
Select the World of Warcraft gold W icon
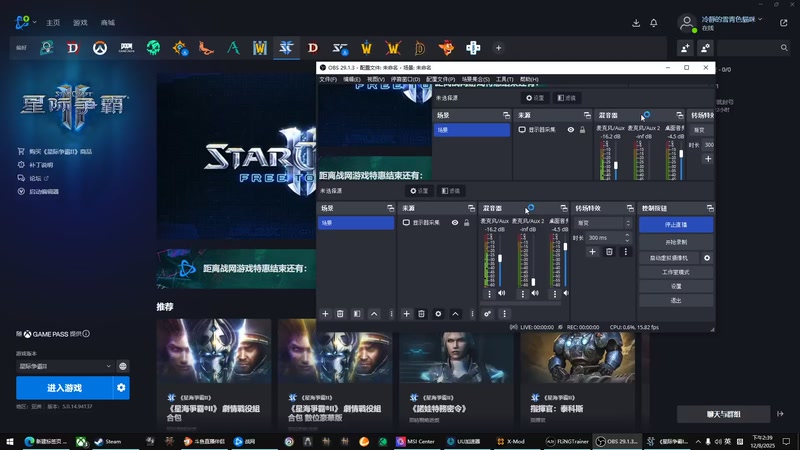366,48
